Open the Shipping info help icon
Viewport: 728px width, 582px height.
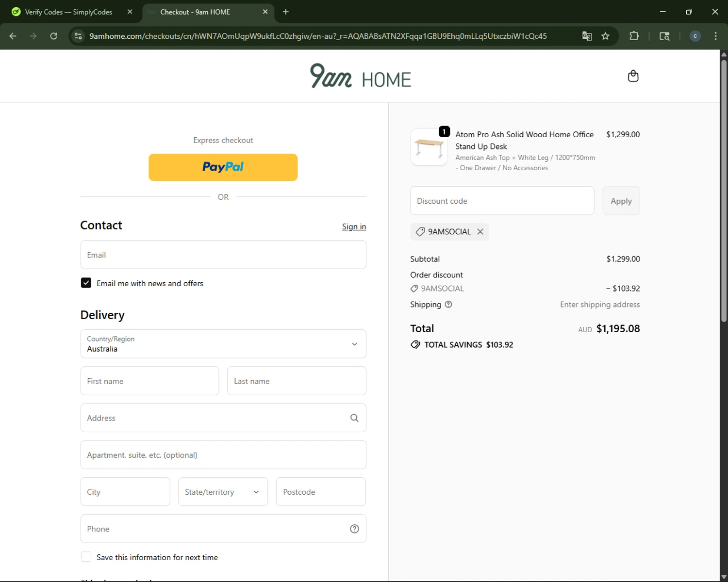448,305
